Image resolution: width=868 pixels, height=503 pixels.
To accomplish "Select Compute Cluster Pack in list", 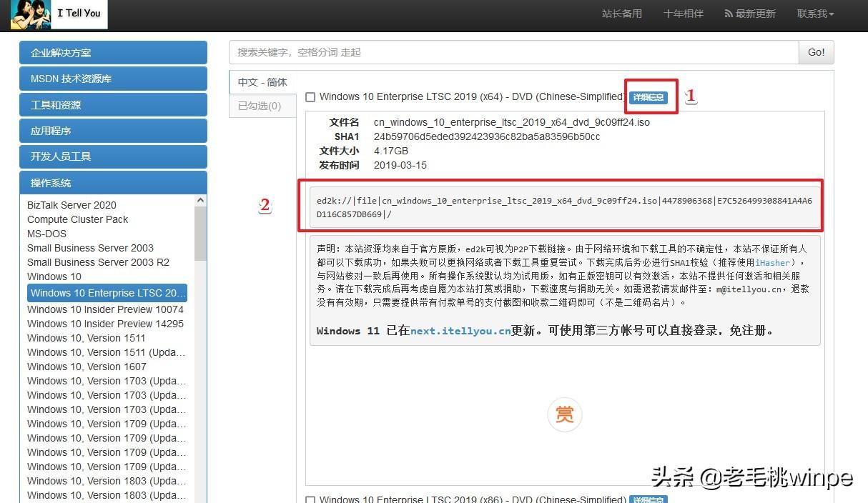I will (78, 219).
